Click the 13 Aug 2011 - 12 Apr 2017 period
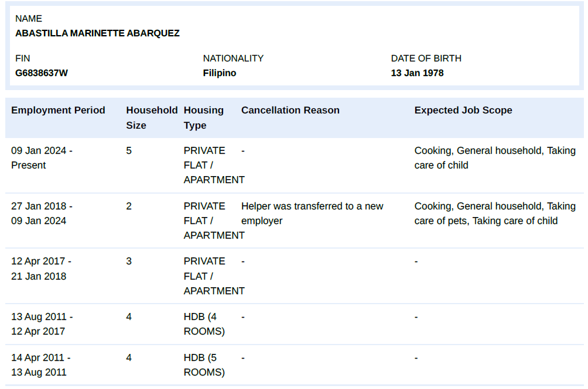The height and width of the screenshot is (389, 588). pyautogui.click(x=42, y=324)
